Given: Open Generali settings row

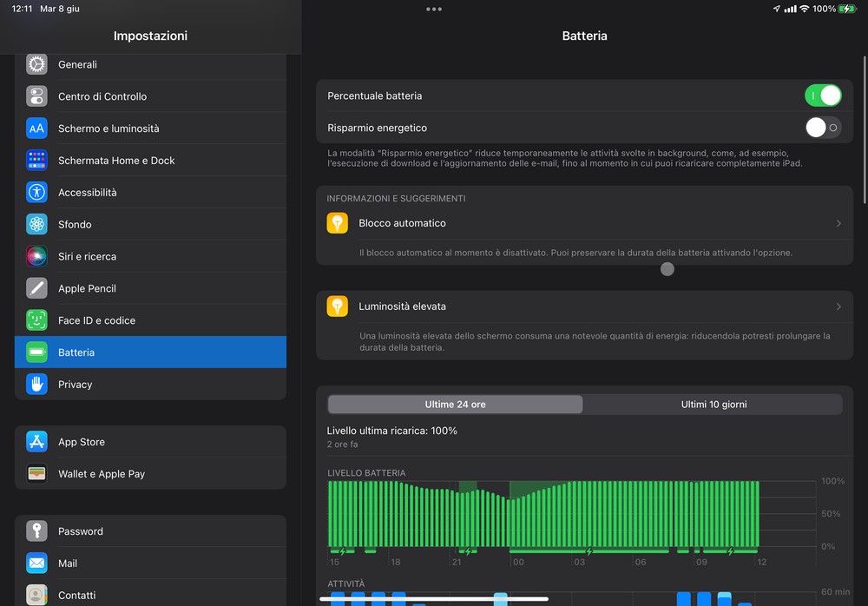Looking at the screenshot, I should (x=150, y=65).
